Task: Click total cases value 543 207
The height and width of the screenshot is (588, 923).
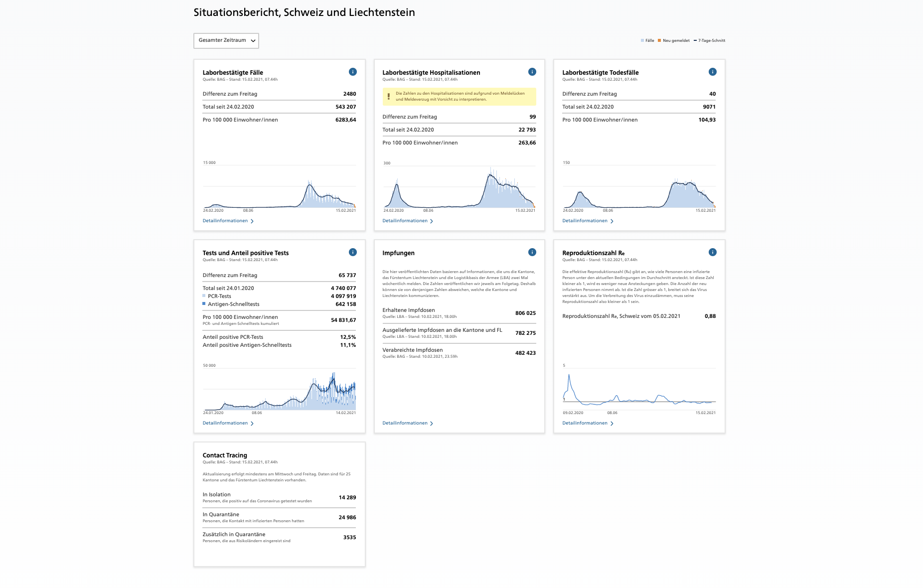Action: click(346, 107)
